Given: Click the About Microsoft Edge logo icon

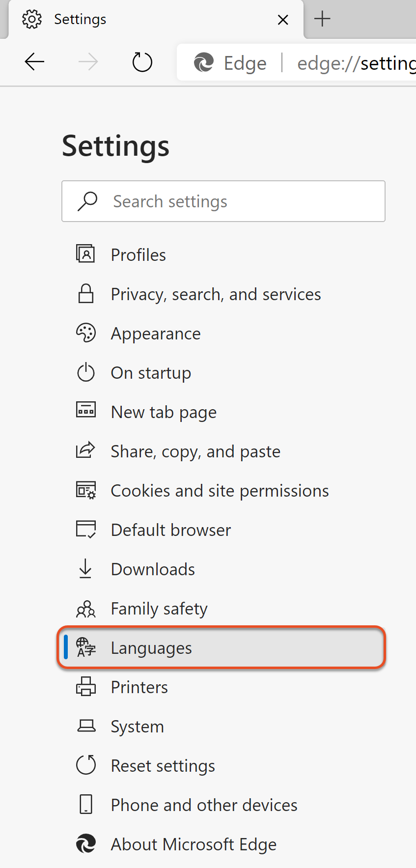Looking at the screenshot, I should click(86, 844).
